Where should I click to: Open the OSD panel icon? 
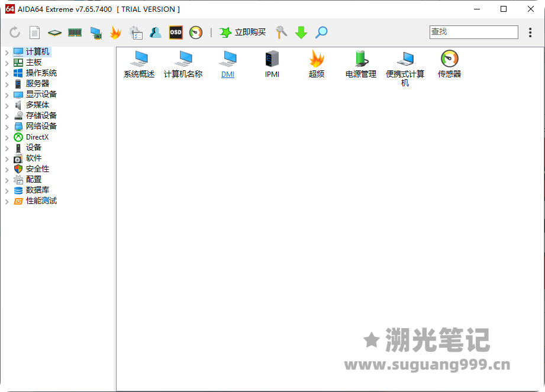(176, 33)
